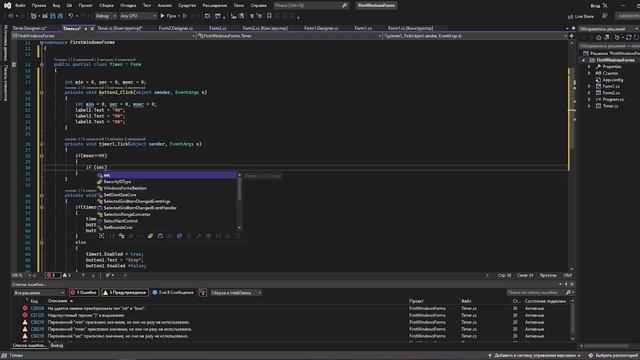The width and height of the screenshot is (640, 360).
Task: Go to next issue with the down arrow
Action: (93, 275)
